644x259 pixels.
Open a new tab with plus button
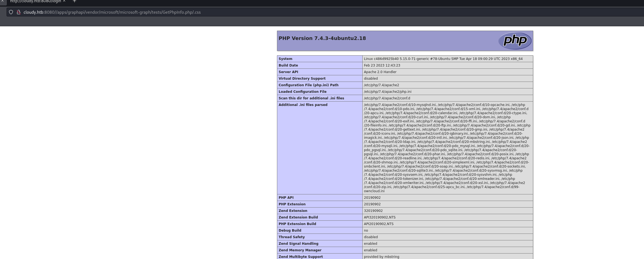(x=74, y=1)
